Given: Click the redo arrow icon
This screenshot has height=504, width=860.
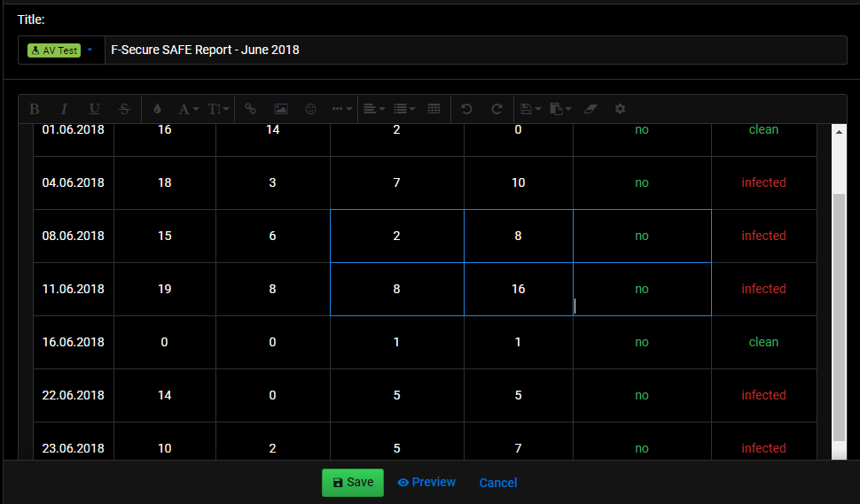Looking at the screenshot, I should pos(496,109).
